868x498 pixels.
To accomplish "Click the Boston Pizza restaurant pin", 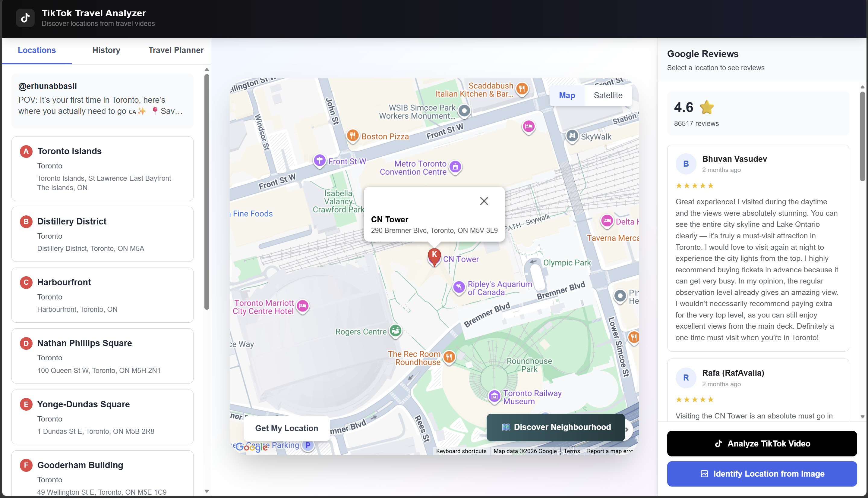I will click(x=352, y=136).
